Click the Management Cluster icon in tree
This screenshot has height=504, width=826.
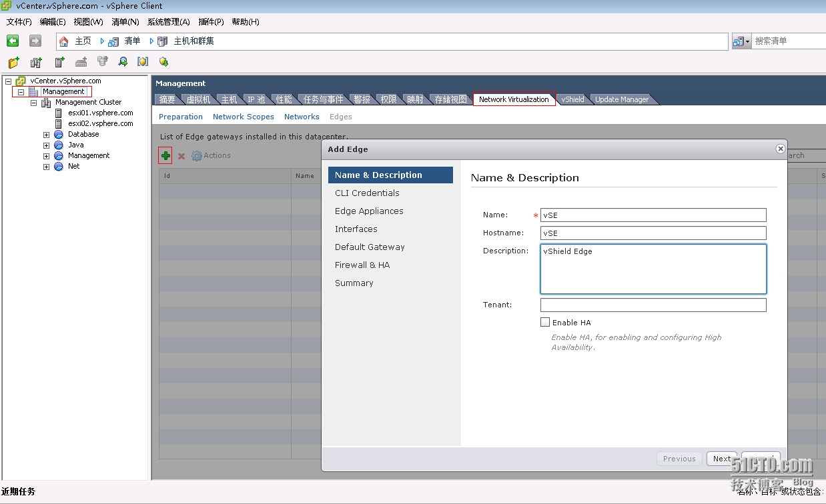click(46, 102)
